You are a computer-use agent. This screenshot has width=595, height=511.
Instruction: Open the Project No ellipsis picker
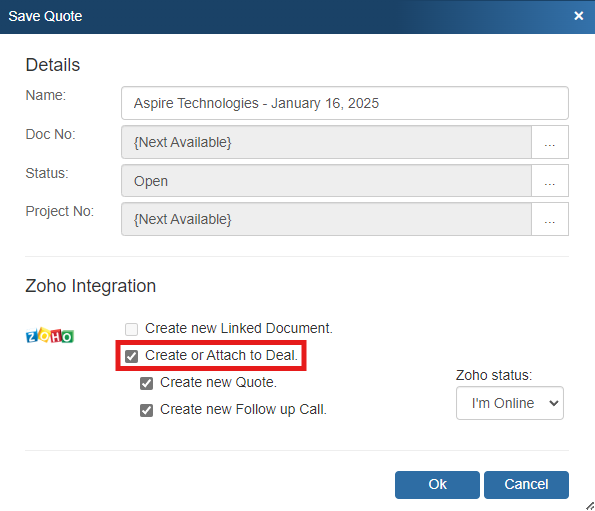(x=550, y=219)
